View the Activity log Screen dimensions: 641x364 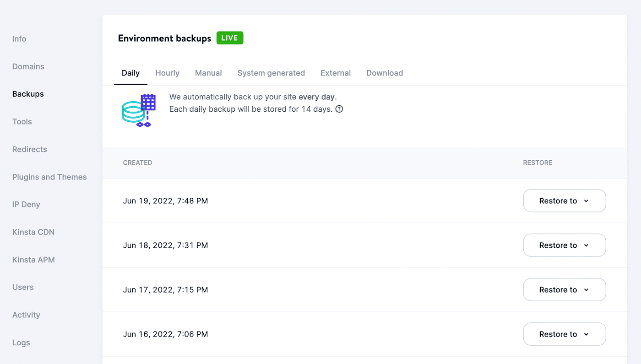[26, 315]
